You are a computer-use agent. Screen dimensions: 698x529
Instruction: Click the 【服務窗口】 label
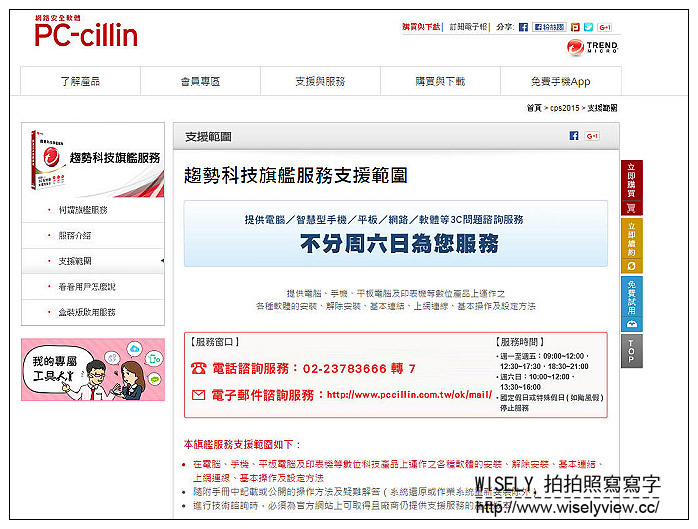point(215,342)
